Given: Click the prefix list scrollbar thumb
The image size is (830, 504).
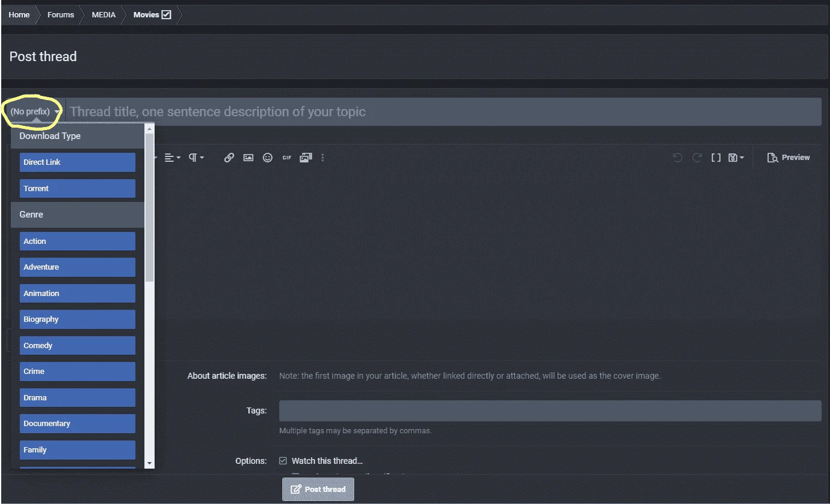Looking at the screenshot, I should pos(150,207).
